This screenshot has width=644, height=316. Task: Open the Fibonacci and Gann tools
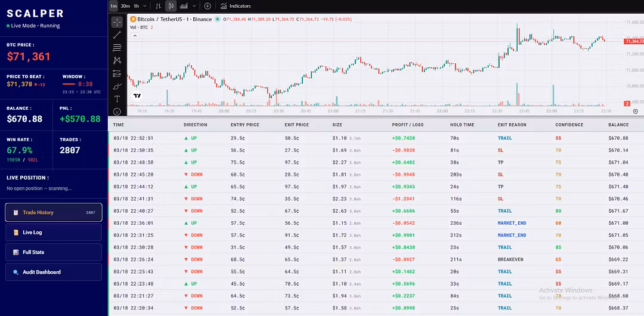[x=117, y=48]
